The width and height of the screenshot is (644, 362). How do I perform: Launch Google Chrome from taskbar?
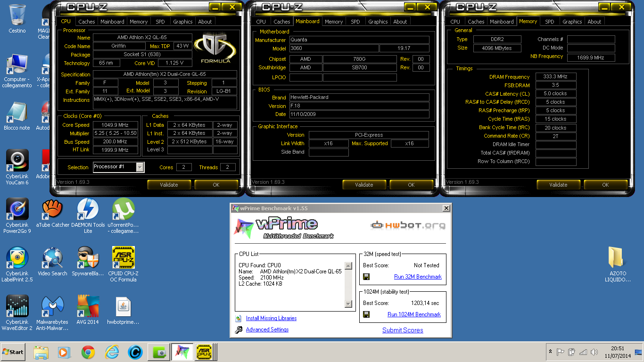[88, 352]
